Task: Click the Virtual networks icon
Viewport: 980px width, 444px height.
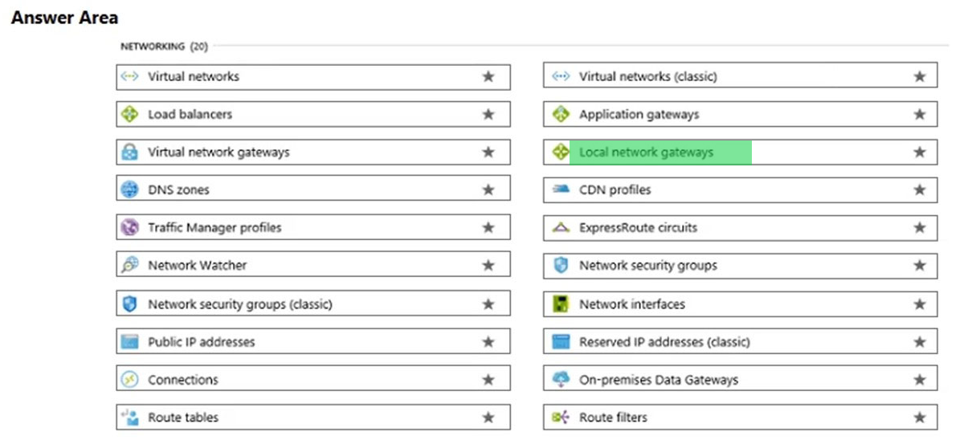Action: (129, 76)
